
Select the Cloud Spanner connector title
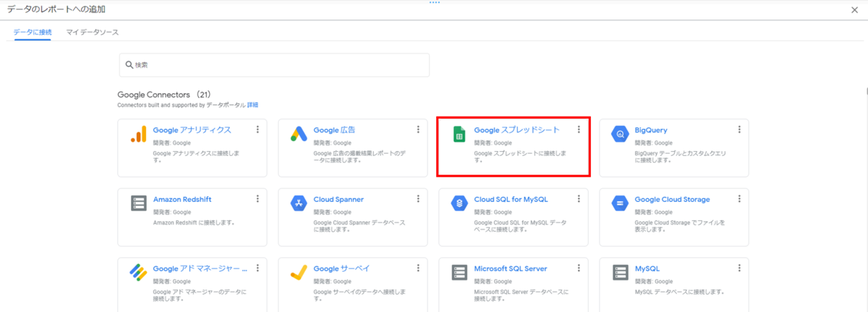click(x=339, y=199)
